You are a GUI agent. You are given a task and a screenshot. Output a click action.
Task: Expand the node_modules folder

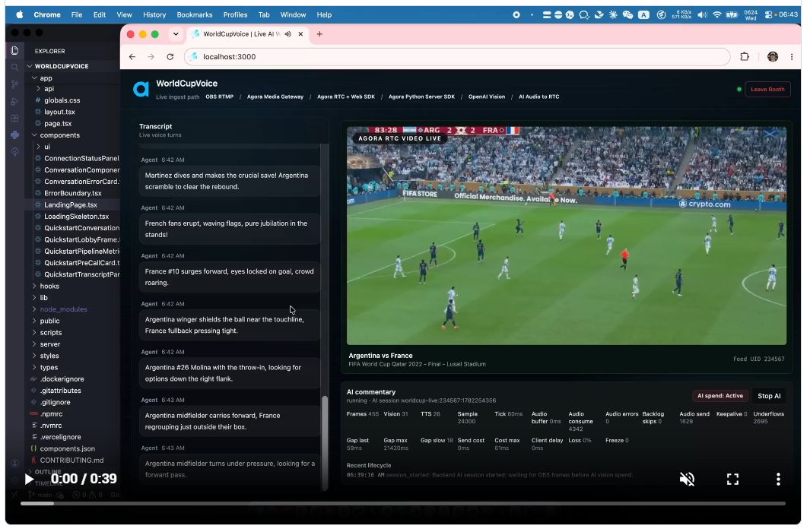[63, 309]
